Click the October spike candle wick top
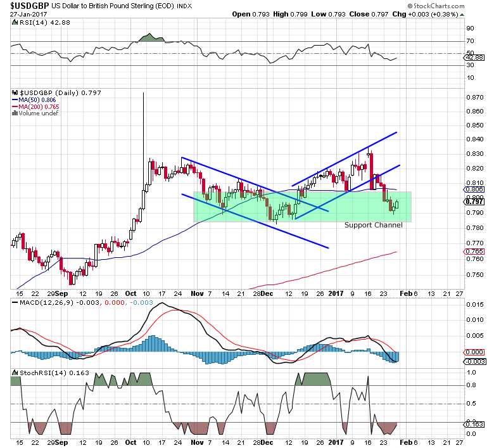 pyautogui.click(x=143, y=93)
